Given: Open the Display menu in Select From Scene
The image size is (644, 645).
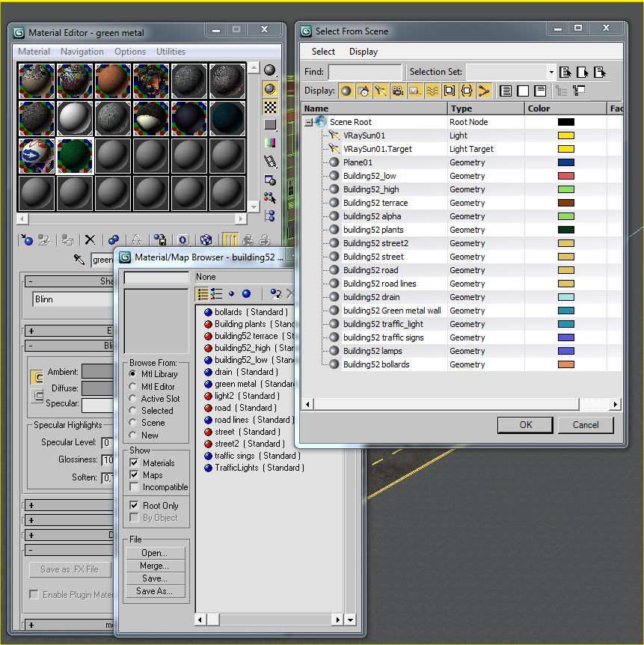Looking at the screenshot, I should [x=364, y=52].
